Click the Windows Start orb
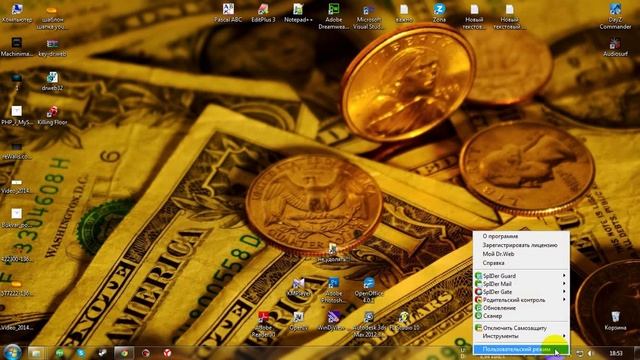This screenshot has width=640, height=360. (12, 352)
